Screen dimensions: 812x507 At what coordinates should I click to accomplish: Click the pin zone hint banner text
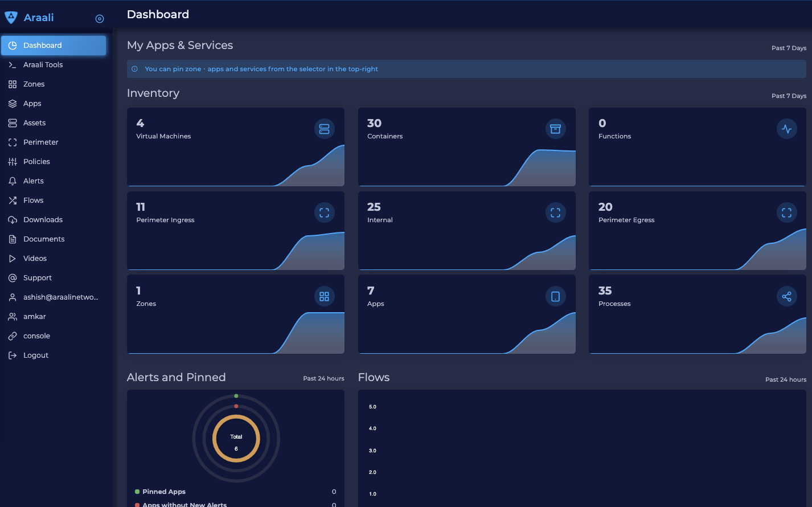click(261, 69)
